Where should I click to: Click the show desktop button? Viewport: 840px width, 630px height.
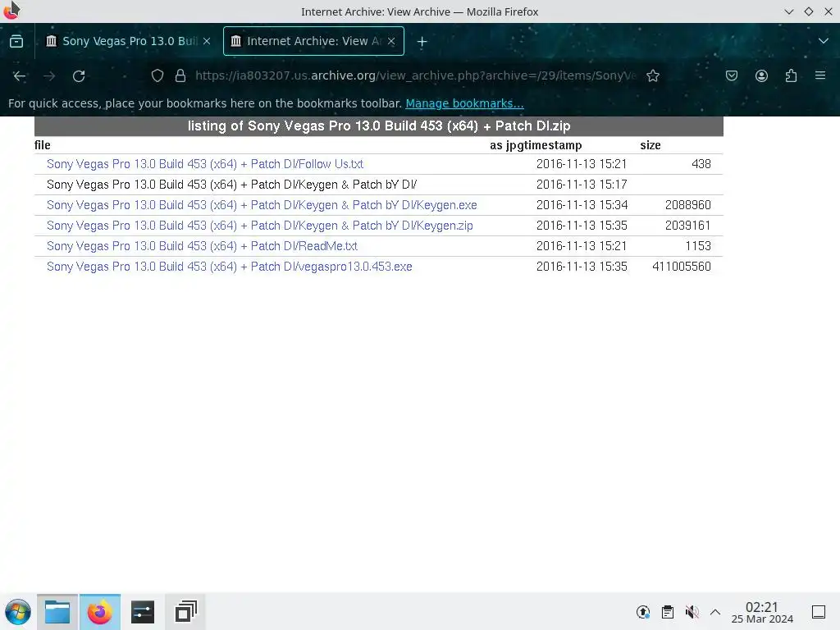point(819,612)
